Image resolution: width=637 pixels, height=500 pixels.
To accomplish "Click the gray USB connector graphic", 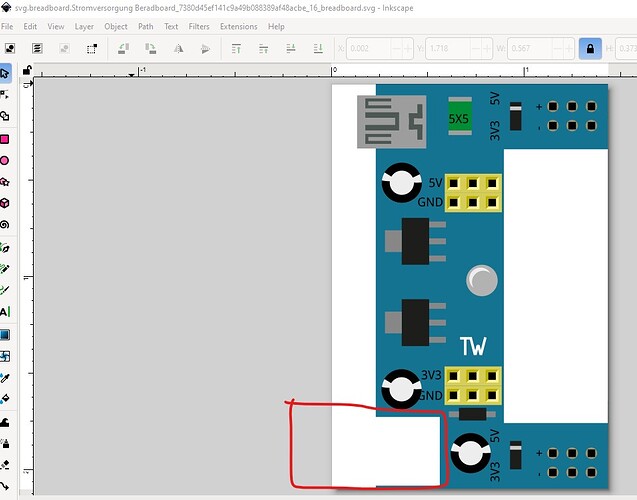I will click(x=392, y=122).
